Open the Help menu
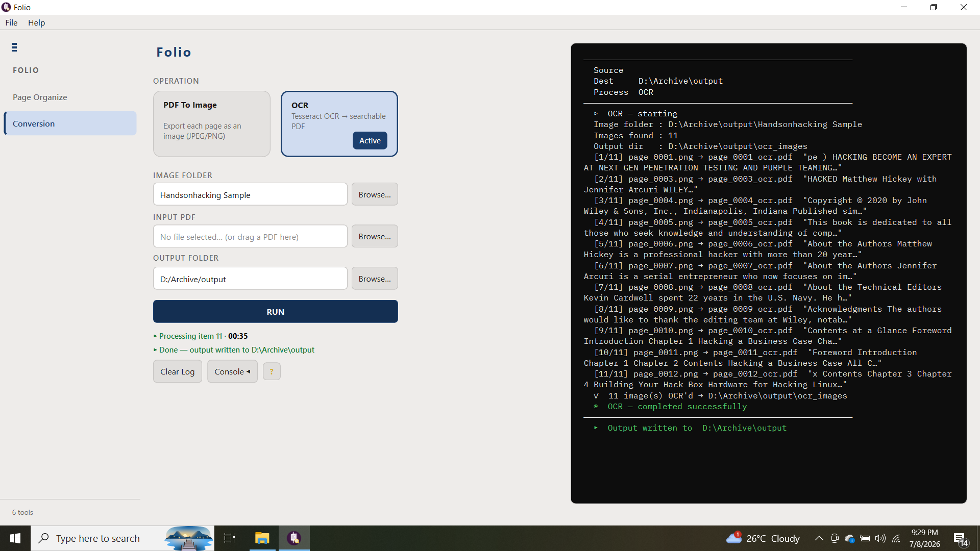The height and width of the screenshot is (551, 980). click(x=36, y=22)
